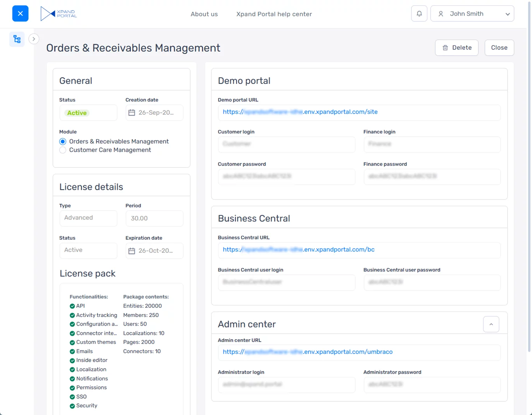This screenshot has width=532, height=415.
Task: Click the Expiration date calendar icon
Action: (x=132, y=251)
